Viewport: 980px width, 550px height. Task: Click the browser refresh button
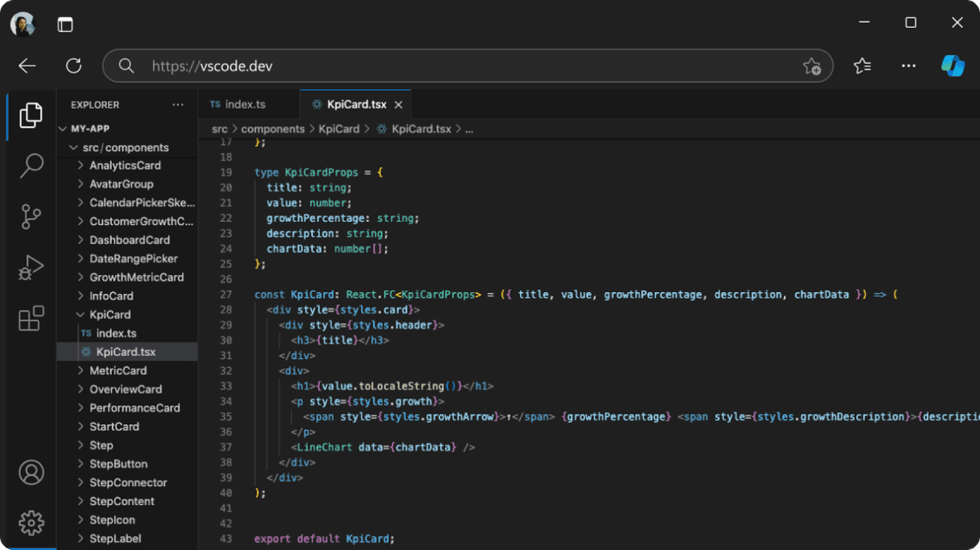click(73, 66)
